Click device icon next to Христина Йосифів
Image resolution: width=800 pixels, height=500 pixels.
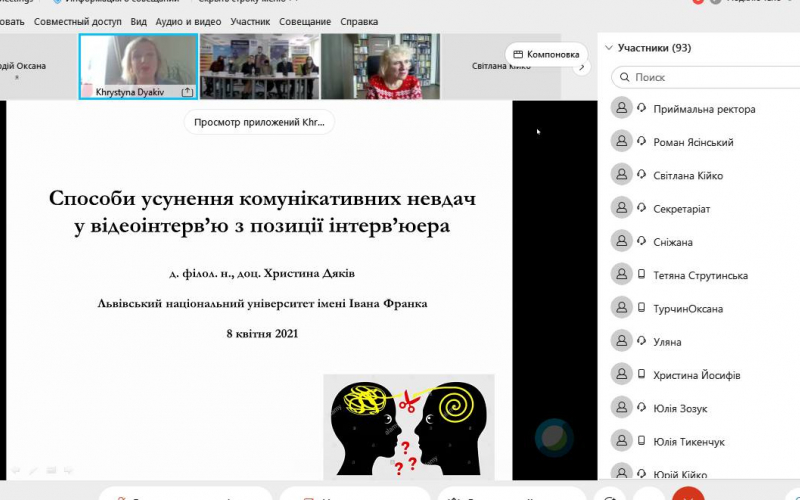pos(642,374)
